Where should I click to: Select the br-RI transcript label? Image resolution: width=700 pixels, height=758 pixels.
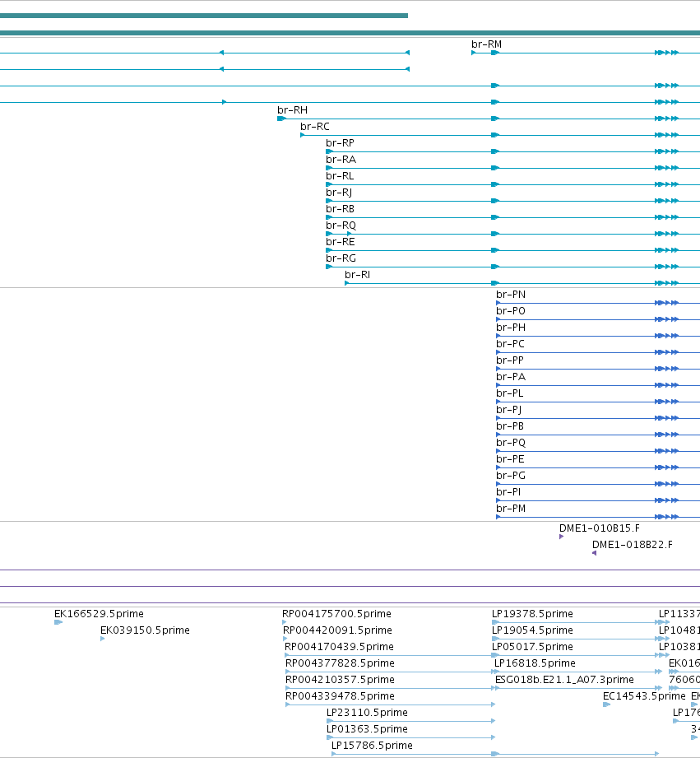point(358,274)
